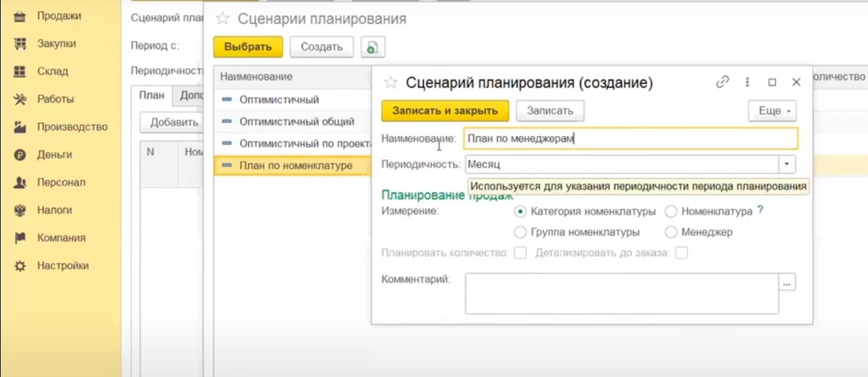Open the Персонал people icon
Viewport: 868px width, 377px height.
pos(21,182)
